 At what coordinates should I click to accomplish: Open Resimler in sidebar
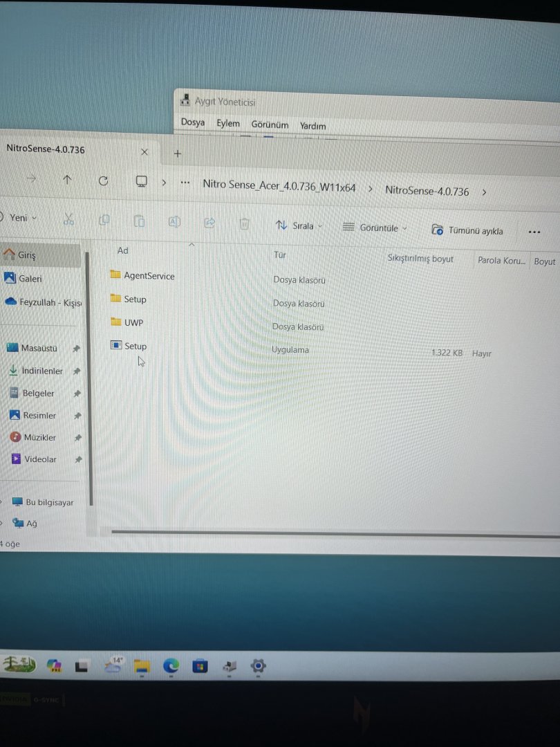[33, 415]
